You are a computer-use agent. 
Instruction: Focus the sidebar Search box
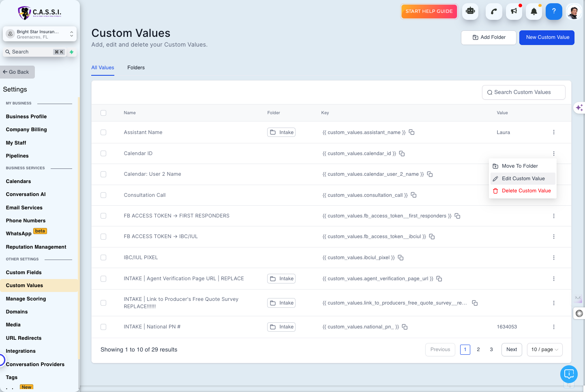pyautogui.click(x=34, y=52)
